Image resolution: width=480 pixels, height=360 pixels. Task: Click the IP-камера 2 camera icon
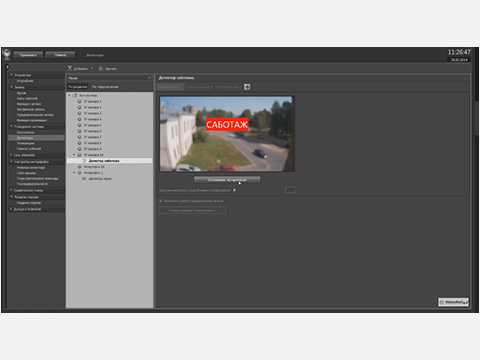tap(79, 107)
